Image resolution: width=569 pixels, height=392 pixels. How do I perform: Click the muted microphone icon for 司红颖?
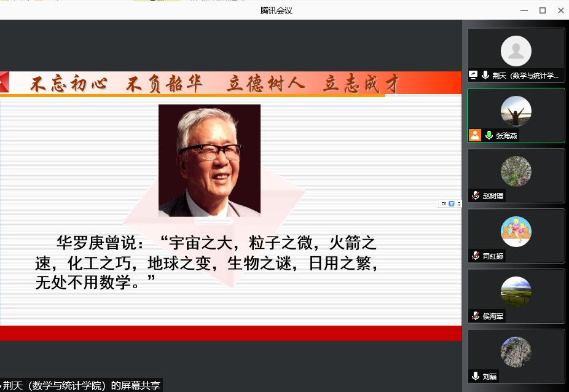(x=475, y=256)
